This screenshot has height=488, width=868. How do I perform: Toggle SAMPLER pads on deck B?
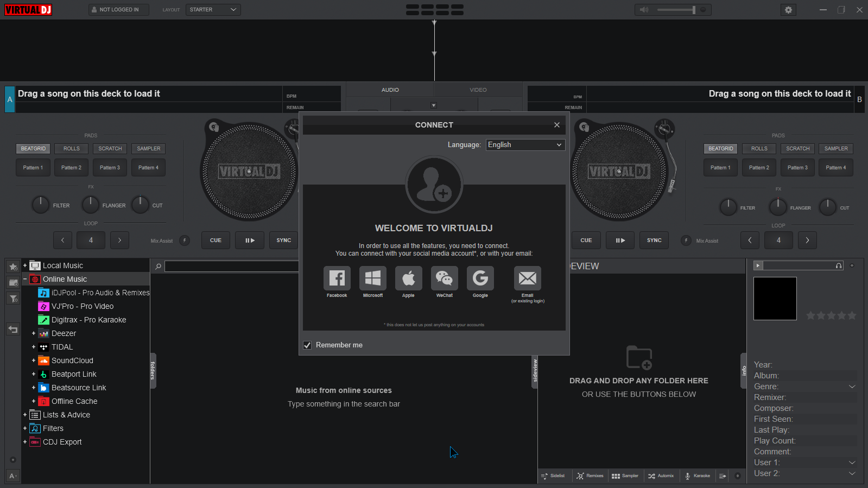837,149
